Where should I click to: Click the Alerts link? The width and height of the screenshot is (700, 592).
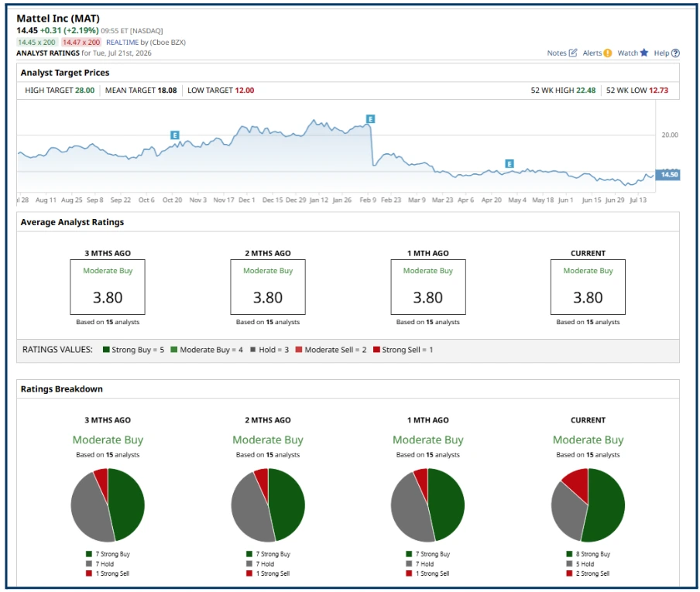click(592, 53)
